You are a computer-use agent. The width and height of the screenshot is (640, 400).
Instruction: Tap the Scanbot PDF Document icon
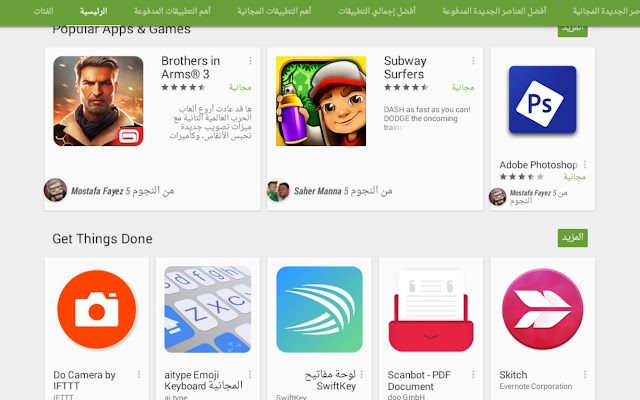click(x=431, y=310)
